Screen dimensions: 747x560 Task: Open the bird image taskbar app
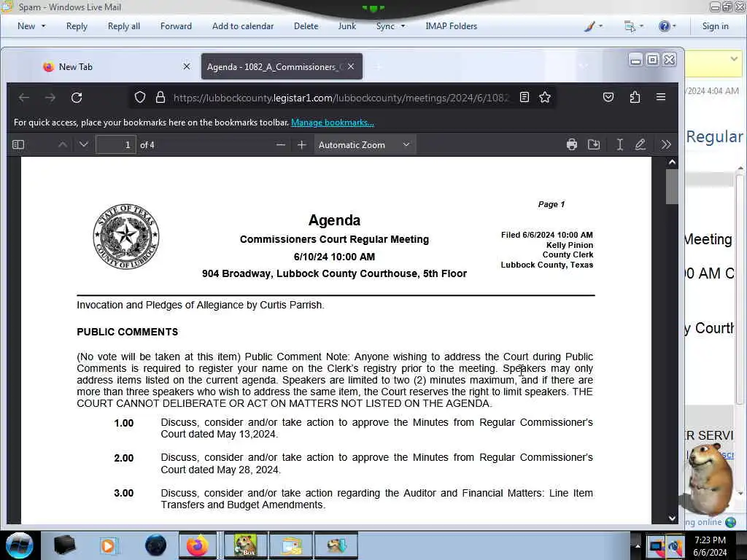[336, 545]
